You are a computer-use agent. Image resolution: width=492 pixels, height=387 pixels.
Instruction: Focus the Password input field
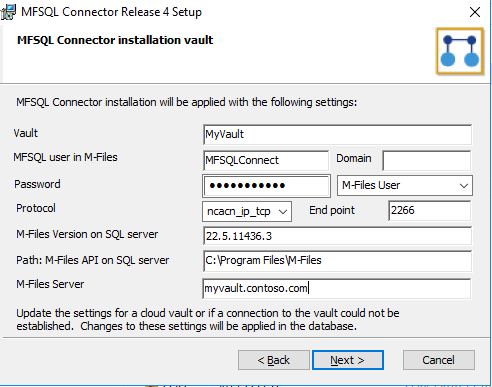[266, 186]
